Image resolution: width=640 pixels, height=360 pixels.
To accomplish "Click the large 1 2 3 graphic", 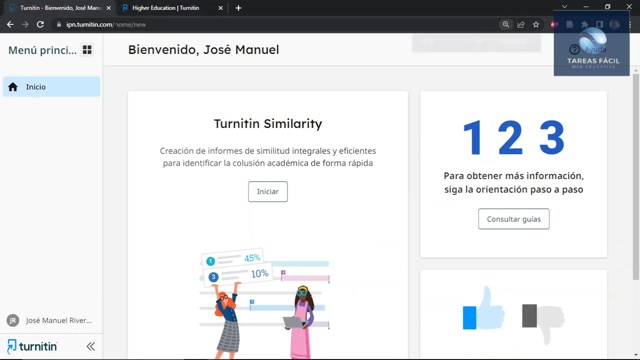I will tap(513, 138).
